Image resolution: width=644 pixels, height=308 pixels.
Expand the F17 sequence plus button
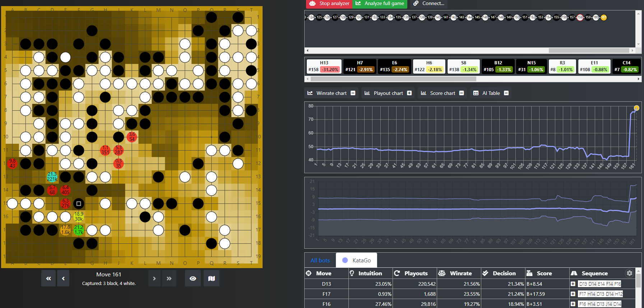pyautogui.click(x=573, y=294)
